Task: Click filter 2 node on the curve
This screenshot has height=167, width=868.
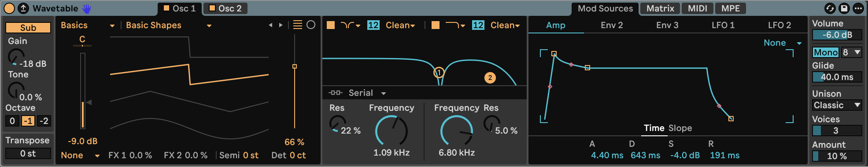Action: (x=490, y=78)
